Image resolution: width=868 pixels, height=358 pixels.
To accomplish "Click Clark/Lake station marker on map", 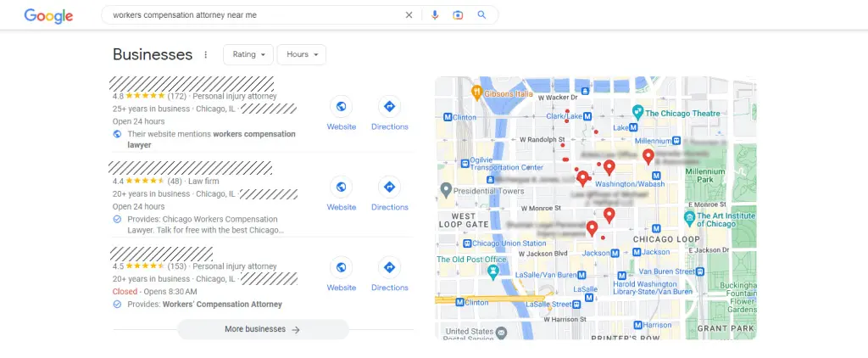I will point(588,116).
